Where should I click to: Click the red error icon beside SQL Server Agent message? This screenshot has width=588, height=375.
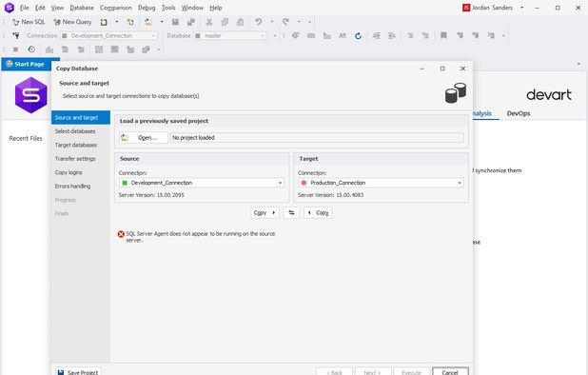tap(121, 234)
